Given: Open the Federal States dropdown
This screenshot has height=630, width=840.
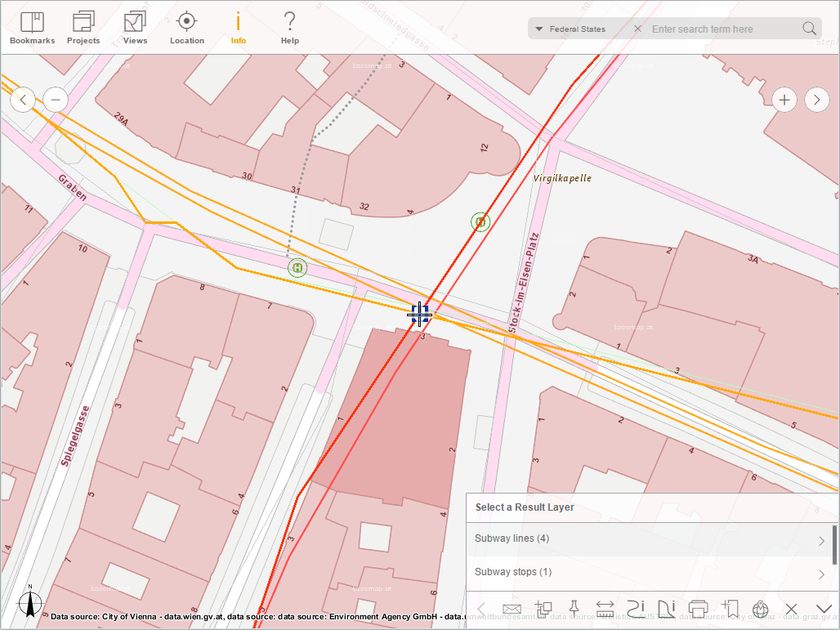Looking at the screenshot, I should [572, 29].
